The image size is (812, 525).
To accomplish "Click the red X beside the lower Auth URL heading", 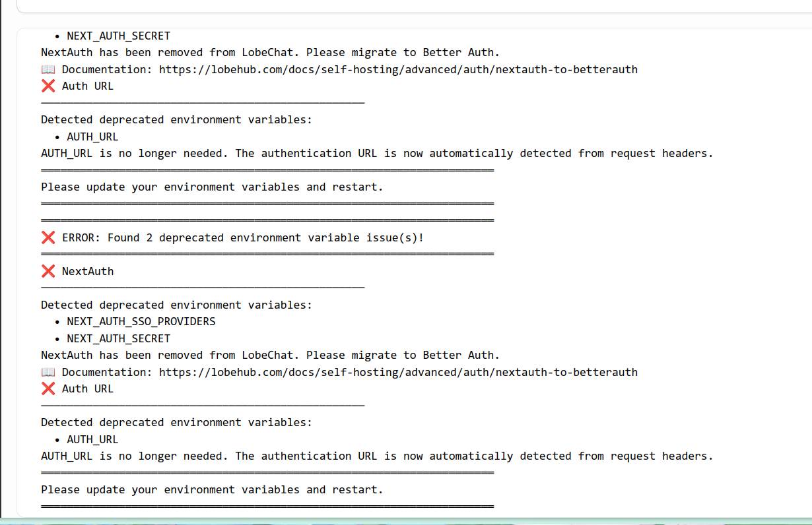I will tap(48, 388).
